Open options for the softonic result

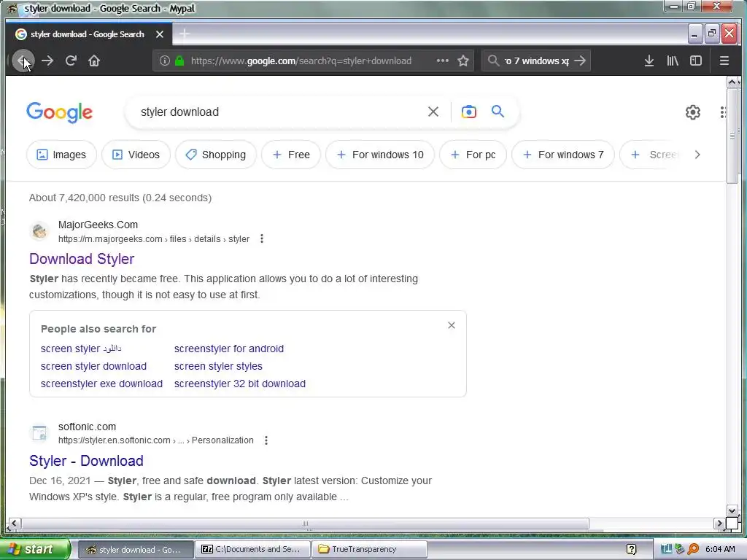tap(266, 440)
